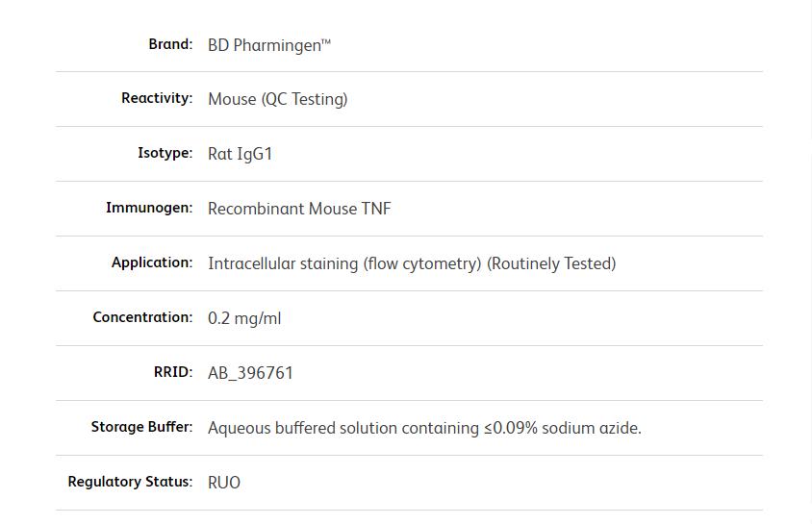Click the Storage Buffer label

[141, 427]
